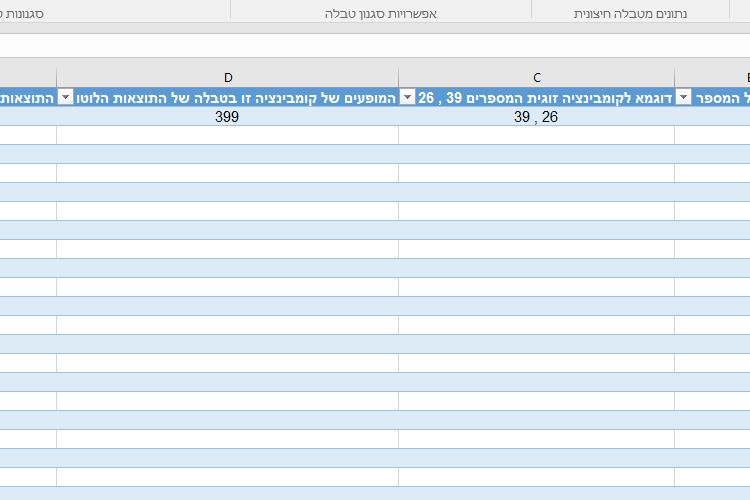Select the entire column D via its letter

pos(228,78)
